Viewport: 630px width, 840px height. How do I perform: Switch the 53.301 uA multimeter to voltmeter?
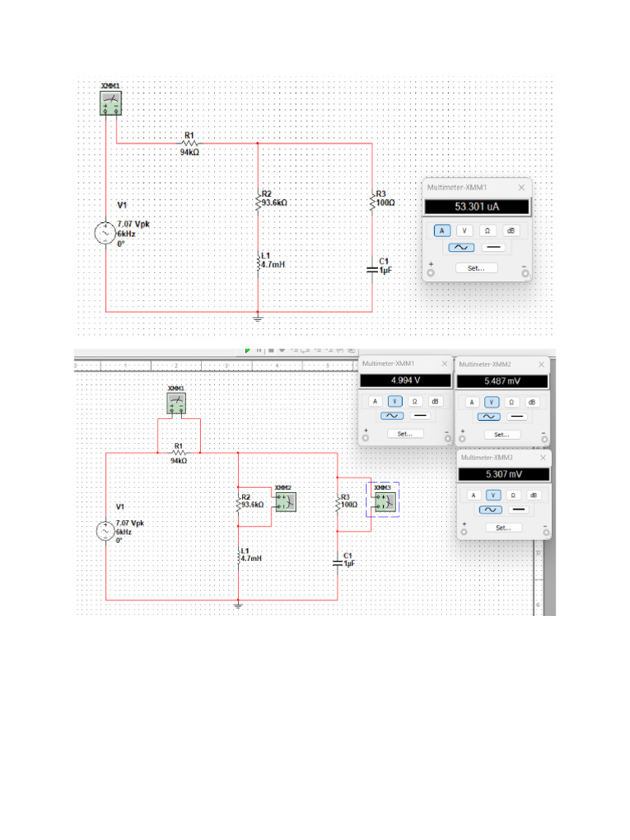click(x=464, y=231)
